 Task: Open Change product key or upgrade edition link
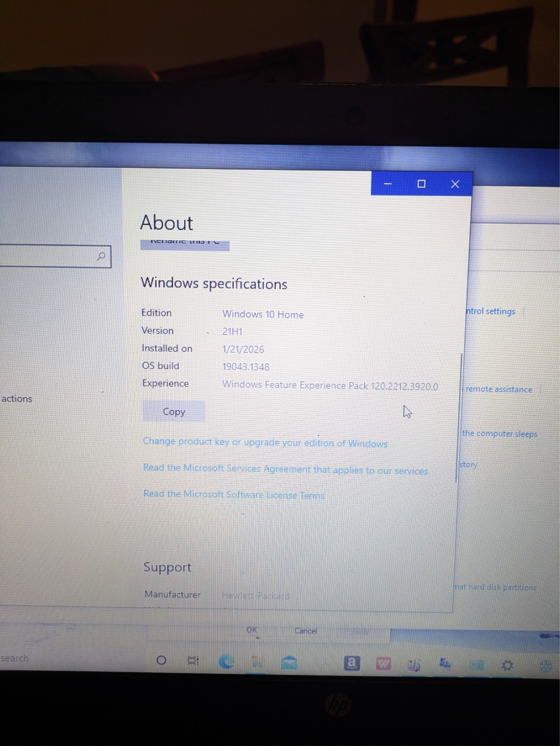pos(265,442)
